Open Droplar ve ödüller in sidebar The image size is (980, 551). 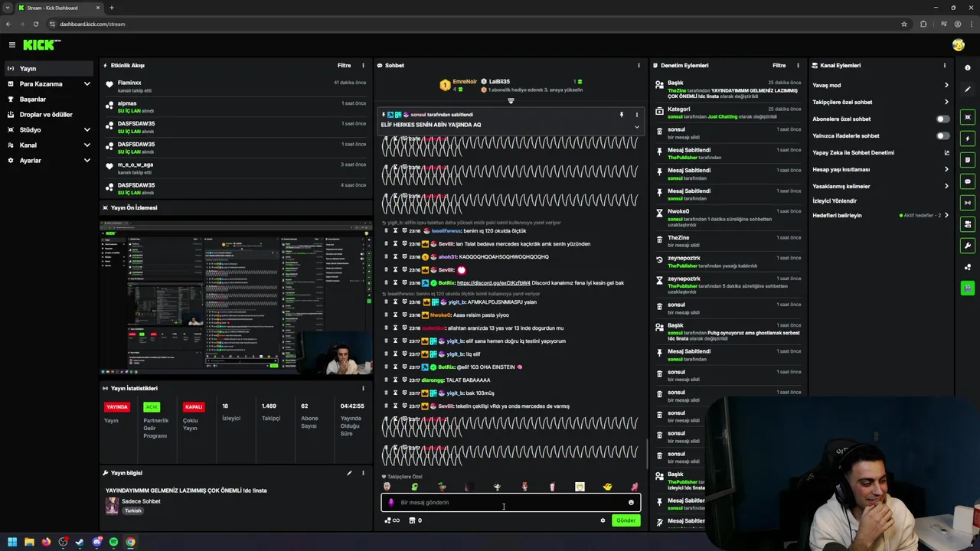47,115
